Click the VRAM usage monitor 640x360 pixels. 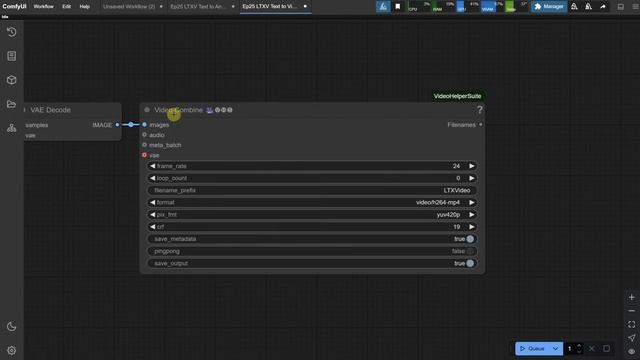click(492, 7)
